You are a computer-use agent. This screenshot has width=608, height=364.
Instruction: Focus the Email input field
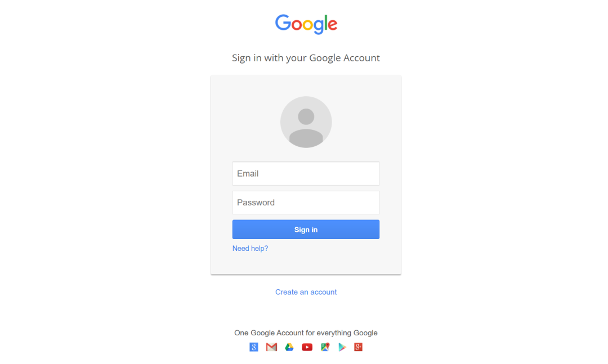306,173
